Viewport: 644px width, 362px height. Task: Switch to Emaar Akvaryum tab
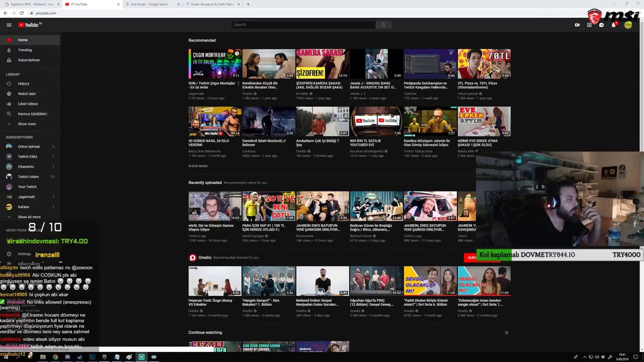pos(212,4)
